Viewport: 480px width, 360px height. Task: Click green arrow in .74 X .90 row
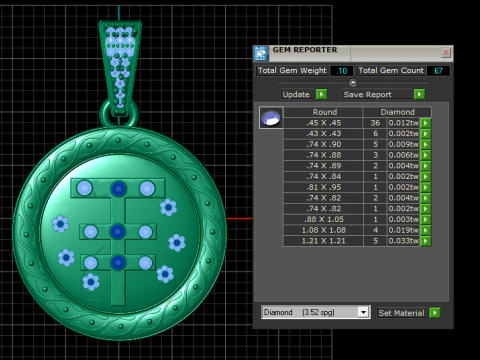coord(425,144)
